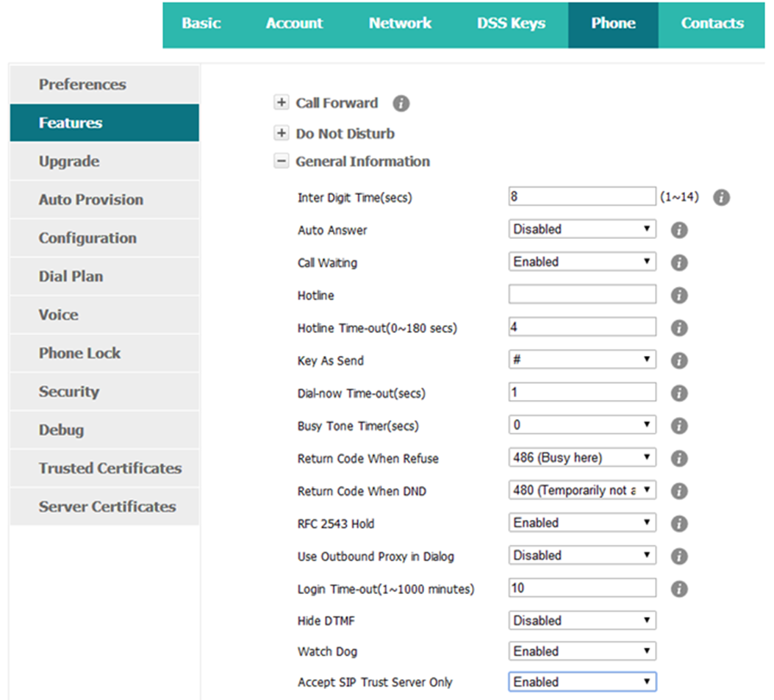The image size is (774, 700).
Task: Go to Auto Provision in the sidebar
Action: click(104, 200)
